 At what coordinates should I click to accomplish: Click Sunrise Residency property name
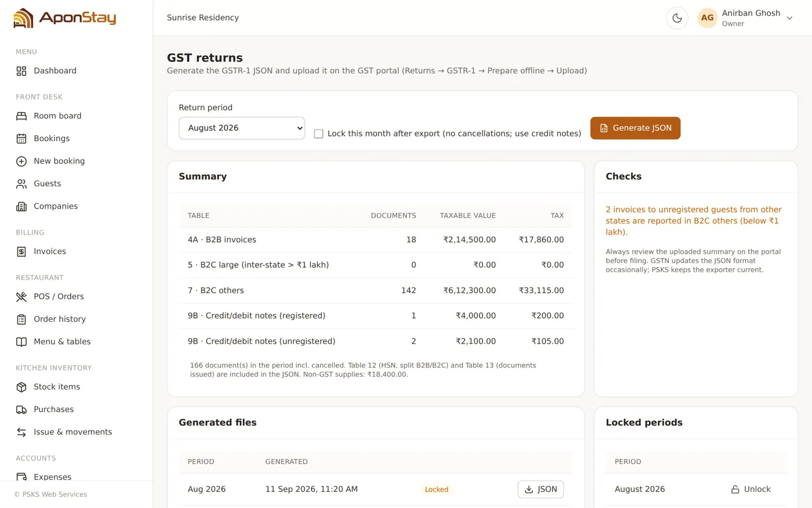point(203,18)
